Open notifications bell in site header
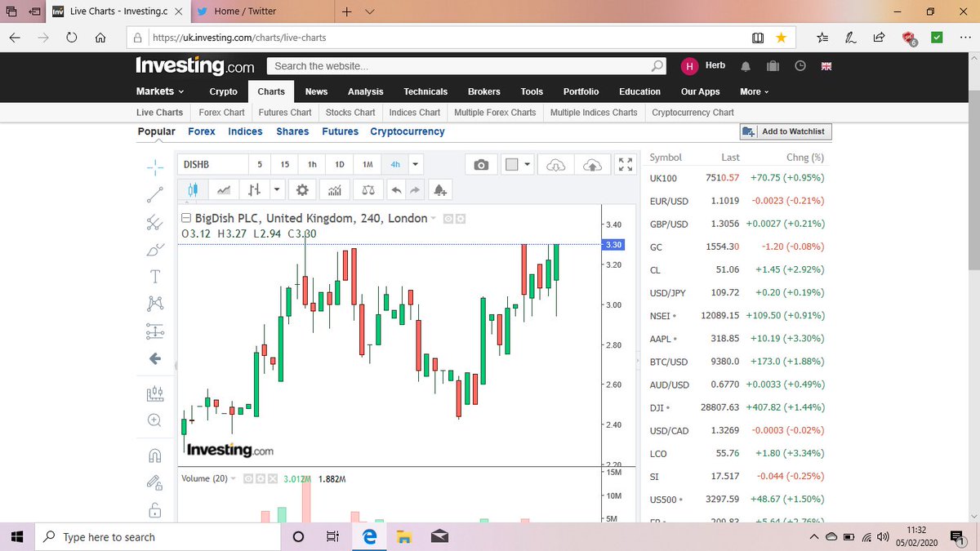Viewport: 980px width, 551px height. coord(746,66)
